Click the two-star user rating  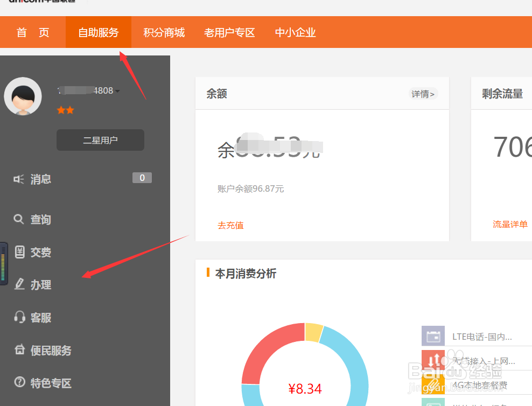[66, 110]
